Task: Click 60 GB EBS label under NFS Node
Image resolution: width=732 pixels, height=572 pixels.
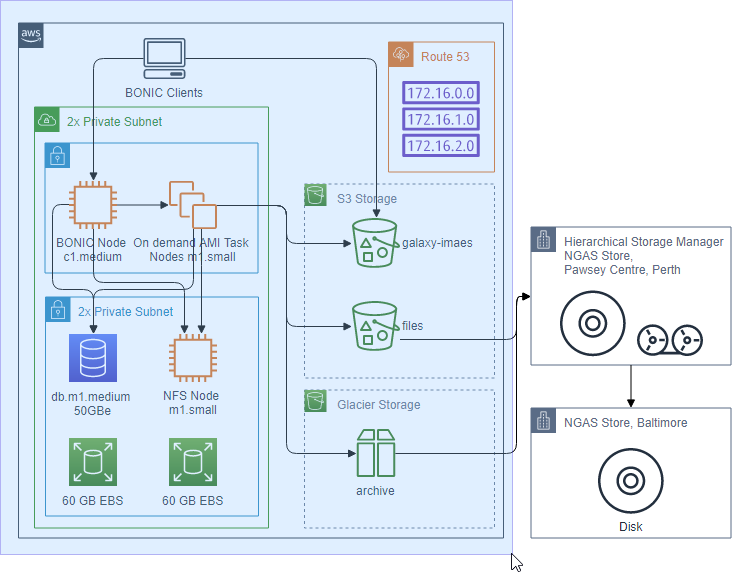Action: (192, 501)
